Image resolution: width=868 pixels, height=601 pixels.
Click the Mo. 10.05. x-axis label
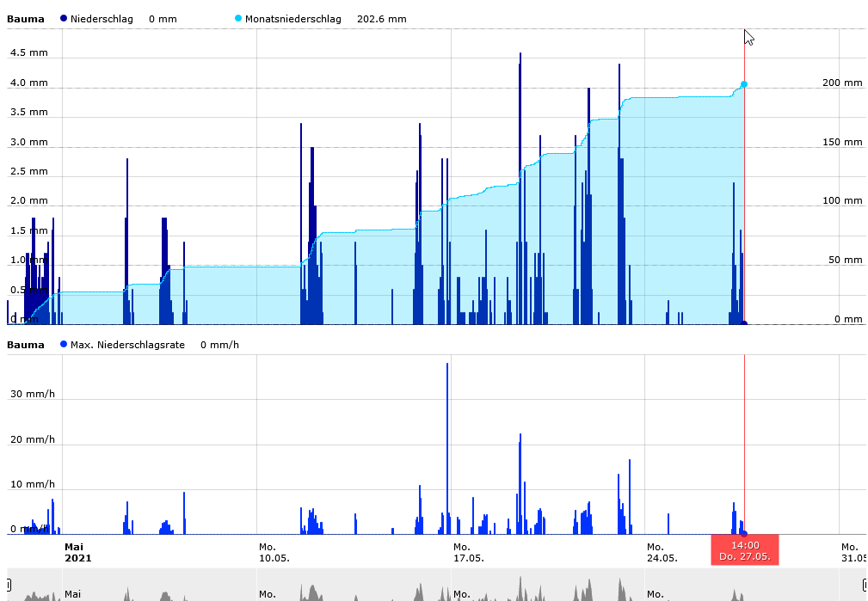coord(274,552)
